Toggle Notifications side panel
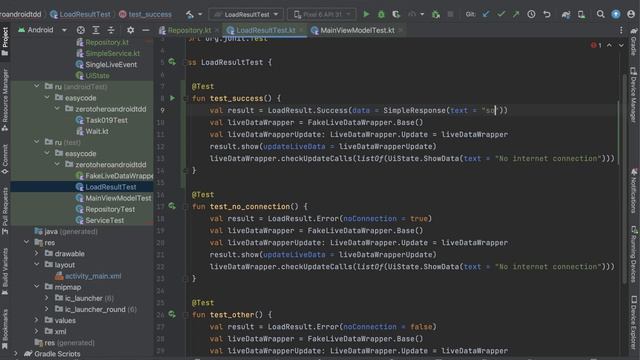640x360 pixels. pos(634,191)
